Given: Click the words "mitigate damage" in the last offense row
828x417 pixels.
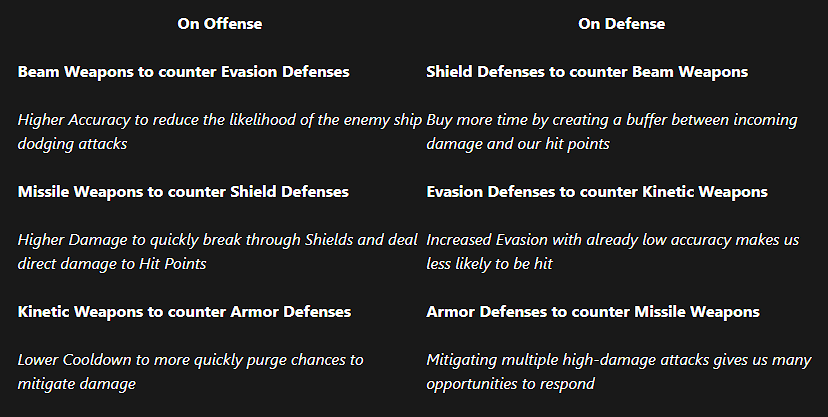Looking at the screenshot, I should pos(77,384).
